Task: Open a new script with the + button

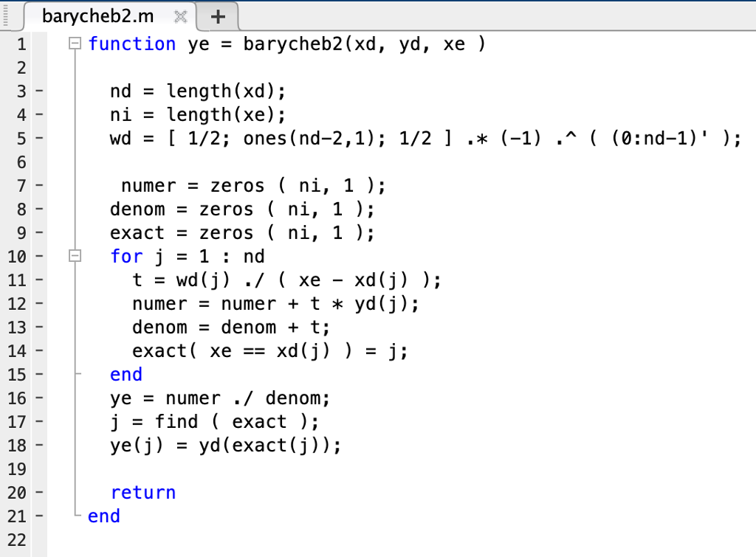Action: point(218,15)
